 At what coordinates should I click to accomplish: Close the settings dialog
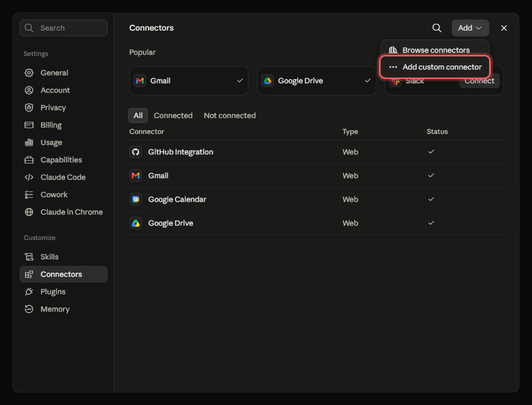(x=504, y=28)
